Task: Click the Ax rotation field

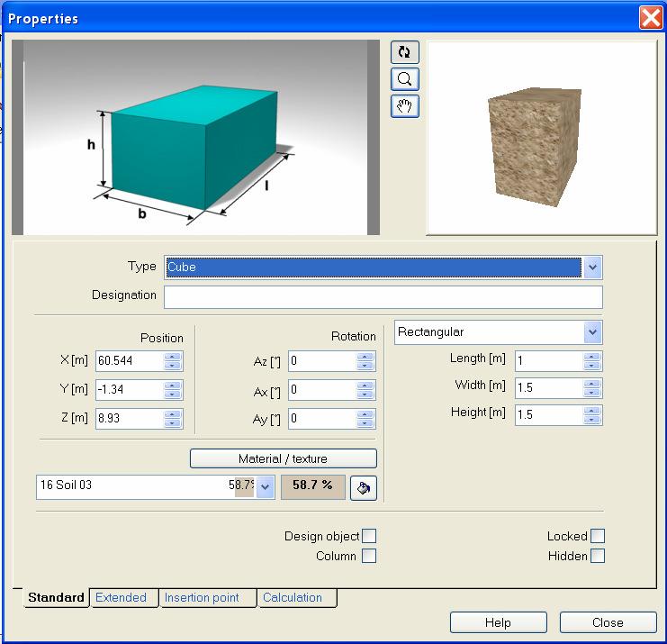Action: (x=322, y=390)
